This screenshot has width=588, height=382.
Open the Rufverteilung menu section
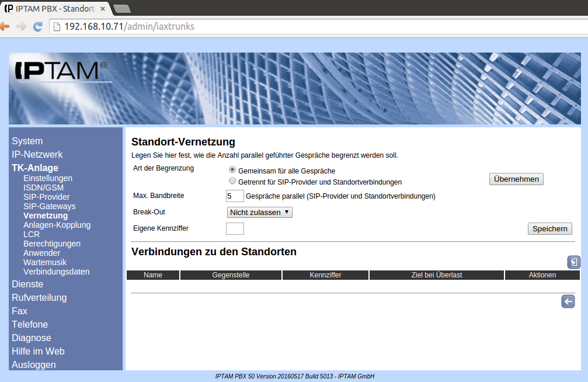[x=39, y=297]
